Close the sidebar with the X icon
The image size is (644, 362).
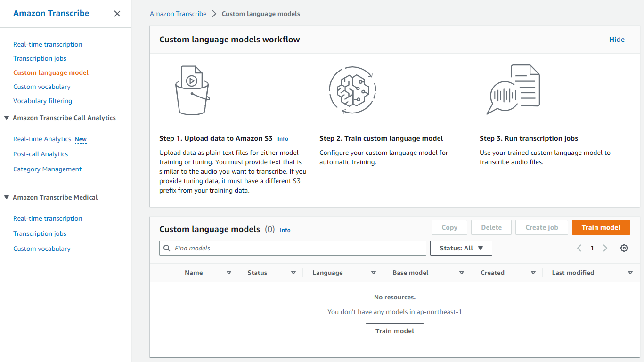[117, 14]
